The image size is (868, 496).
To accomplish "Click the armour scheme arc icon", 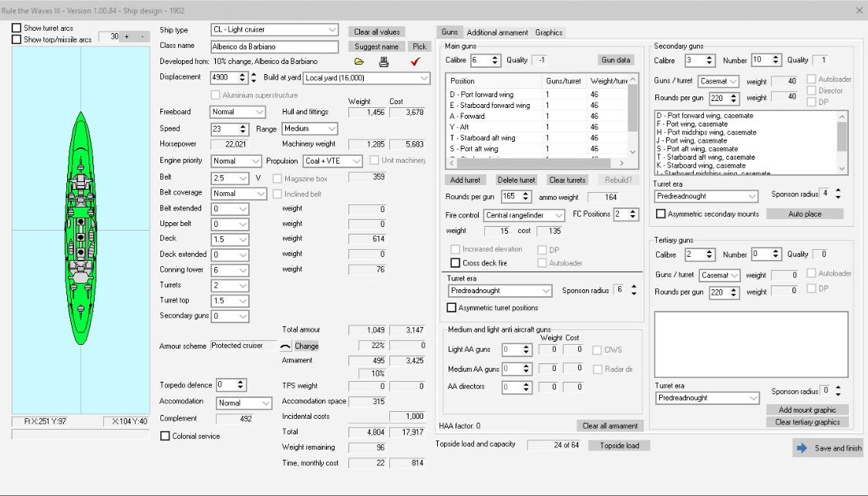I will pyautogui.click(x=285, y=346).
